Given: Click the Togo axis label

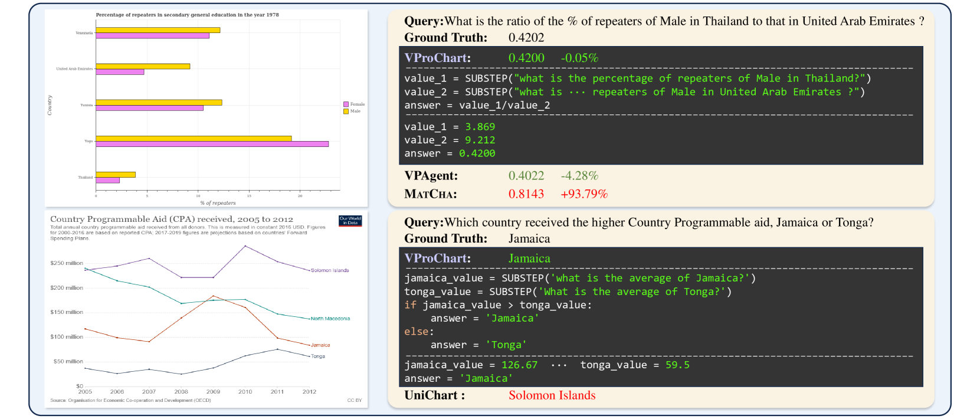Looking at the screenshot, I should [89, 141].
